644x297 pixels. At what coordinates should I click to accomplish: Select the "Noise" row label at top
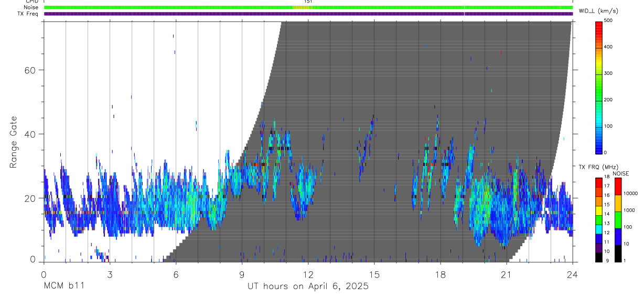pos(31,7)
